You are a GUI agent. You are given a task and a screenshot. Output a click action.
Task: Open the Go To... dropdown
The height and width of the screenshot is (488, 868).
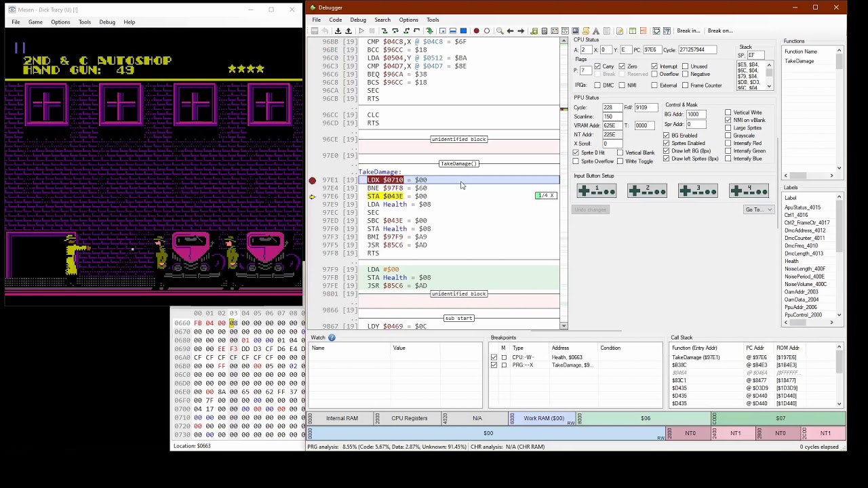(759, 209)
